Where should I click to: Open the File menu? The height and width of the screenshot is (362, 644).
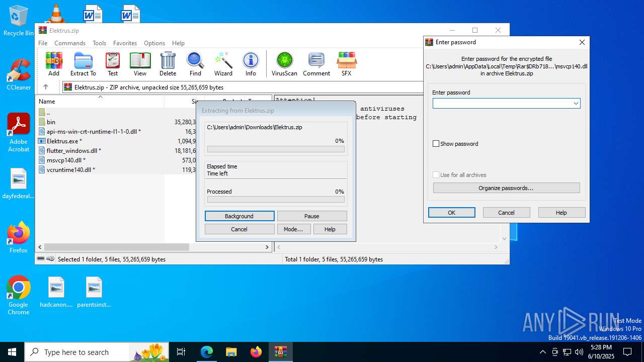[x=43, y=43]
